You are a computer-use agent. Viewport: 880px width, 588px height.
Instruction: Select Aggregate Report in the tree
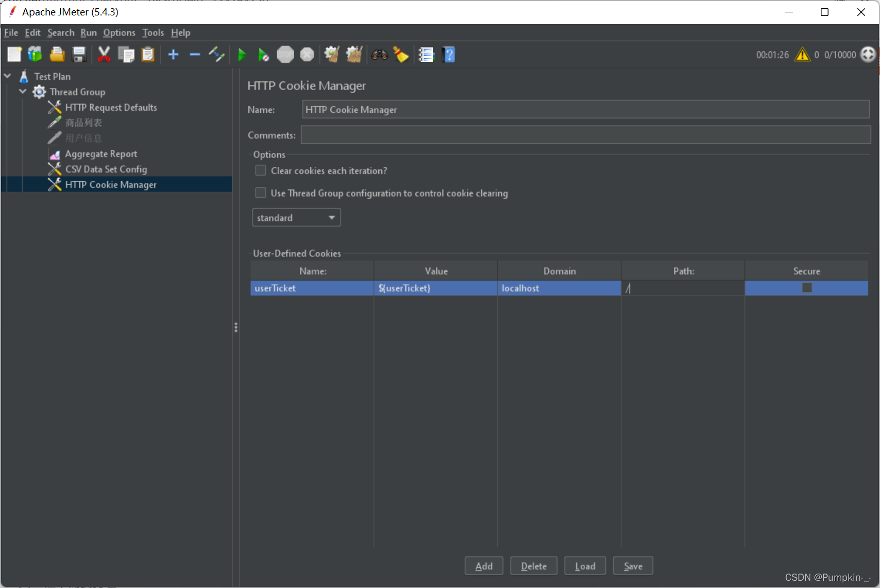click(101, 153)
